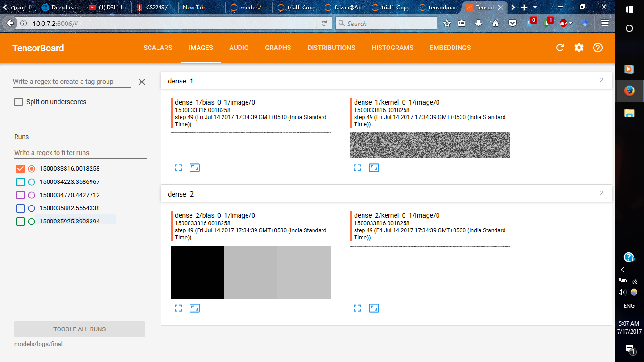The height and width of the screenshot is (362, 644).
Task: Click aspect-ratio icon under dense_2/kernel_0_1 image
Action: pos(374,308)
